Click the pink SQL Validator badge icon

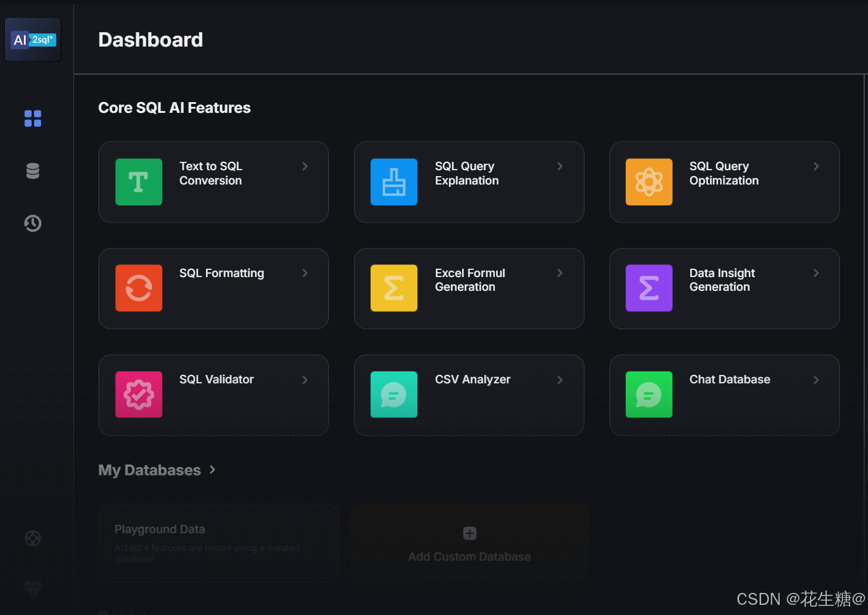click(138, 395)
